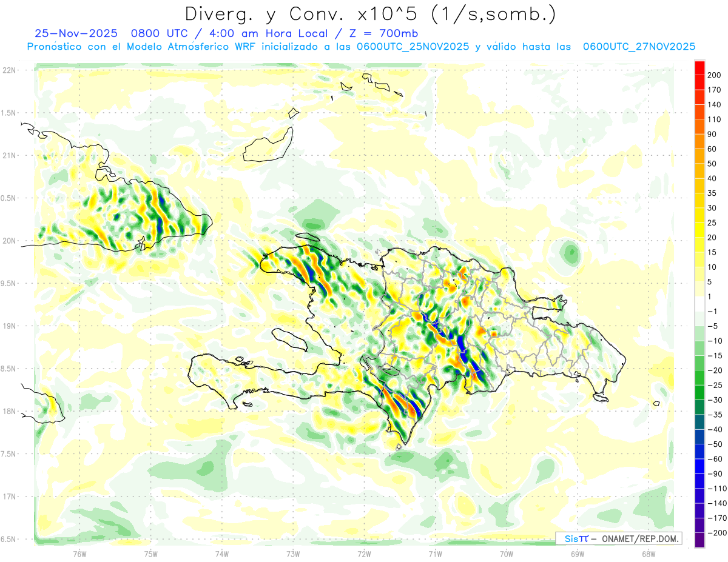
Task: Click the "170" value on the color scale
Action: click(x=715, y=90)
